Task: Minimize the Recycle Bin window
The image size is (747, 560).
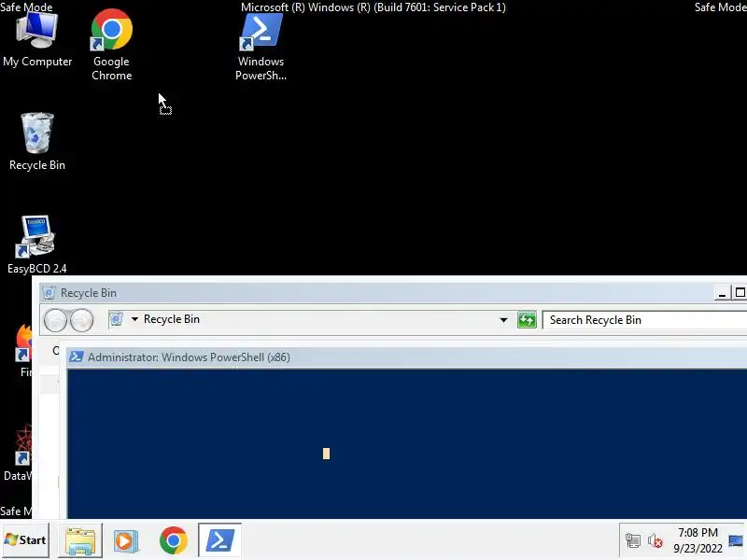Action: (722, 293)
